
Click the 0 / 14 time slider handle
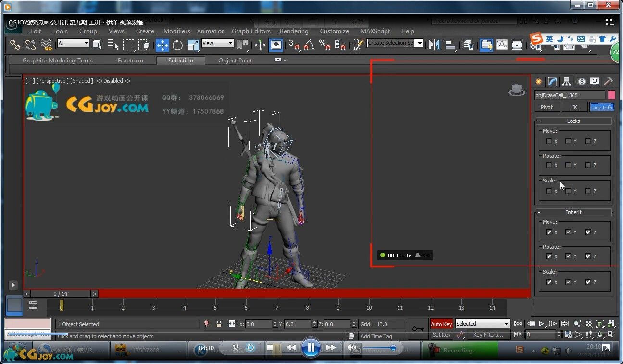click(x=61, y=293)
